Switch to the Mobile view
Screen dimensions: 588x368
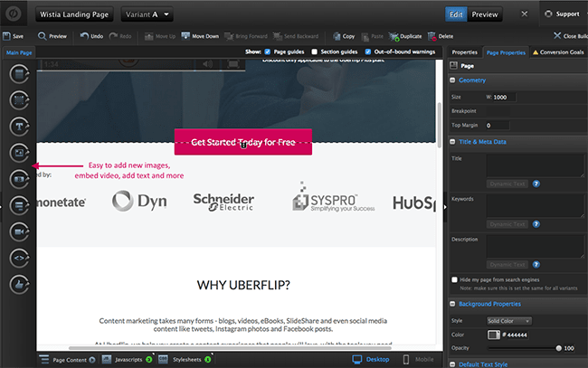pyautogui.click(x=418, y=359)
